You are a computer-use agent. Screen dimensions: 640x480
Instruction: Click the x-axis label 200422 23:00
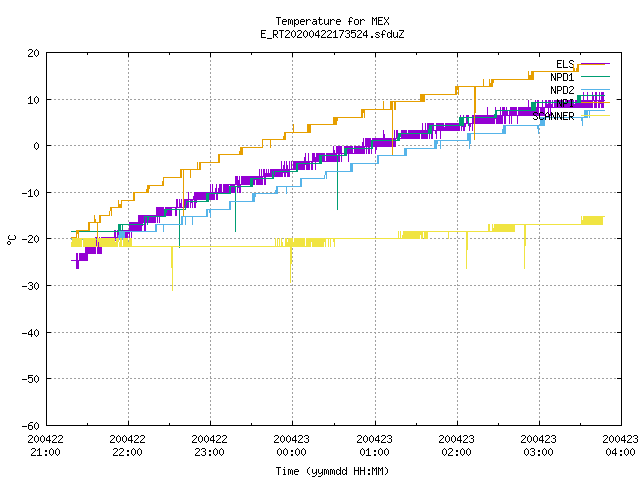210,446
